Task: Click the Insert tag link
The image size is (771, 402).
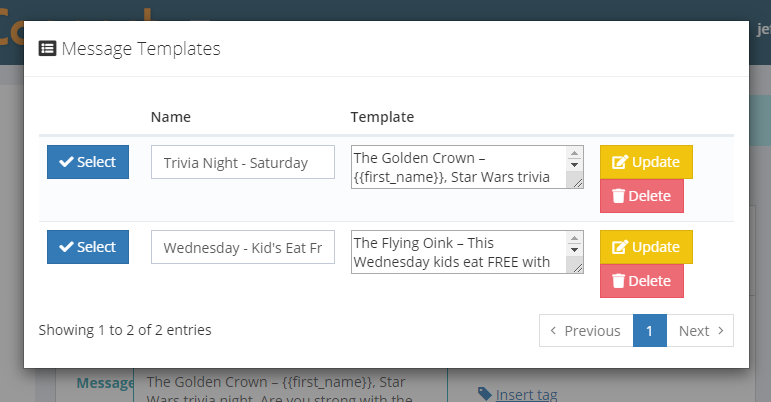Action: click(x=526, y=394)
